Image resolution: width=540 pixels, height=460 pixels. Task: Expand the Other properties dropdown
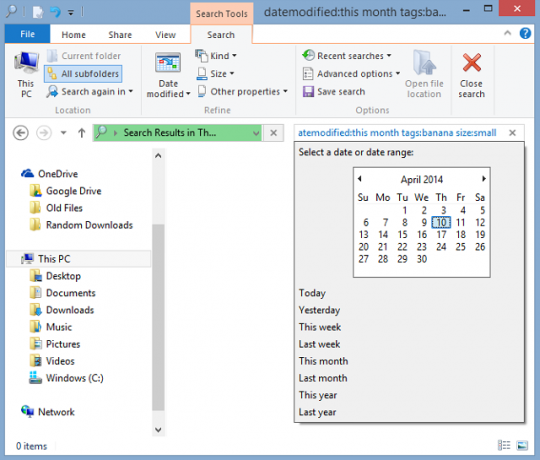click(243, 92)
